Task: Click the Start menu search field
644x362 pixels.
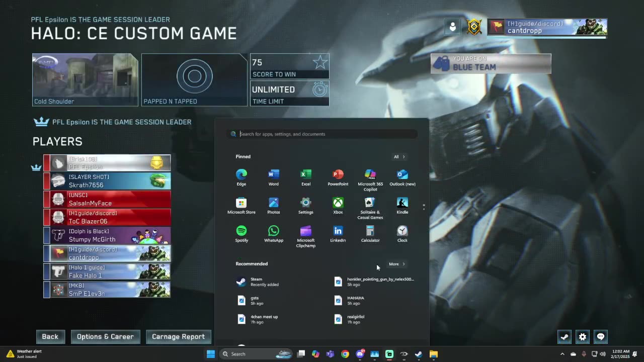Action: pos(323,134)
